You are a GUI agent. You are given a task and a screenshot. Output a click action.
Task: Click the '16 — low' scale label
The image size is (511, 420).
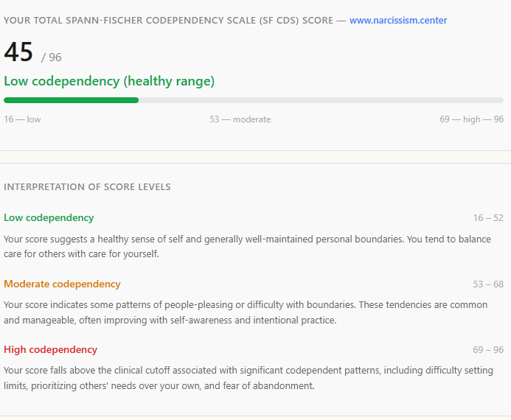22,119
